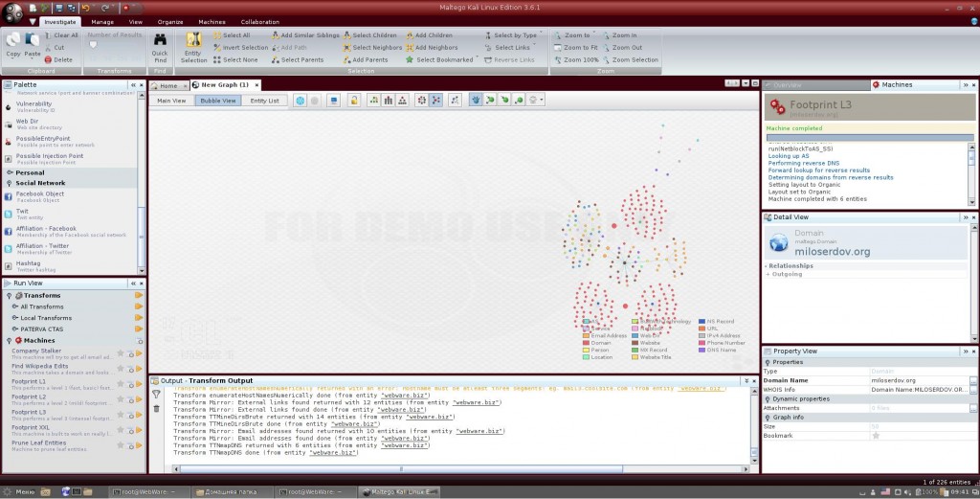980x499 pixels.
Task: Toggle favorite star for Footprint XXL
Action: pyautogui.click(x=121, y=430)
